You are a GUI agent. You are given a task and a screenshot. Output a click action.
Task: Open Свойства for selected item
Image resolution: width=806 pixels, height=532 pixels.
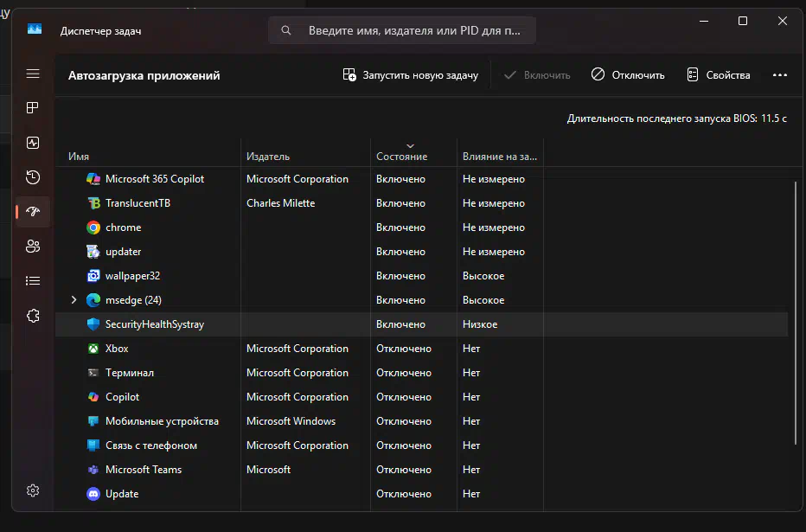coord(718,75)
